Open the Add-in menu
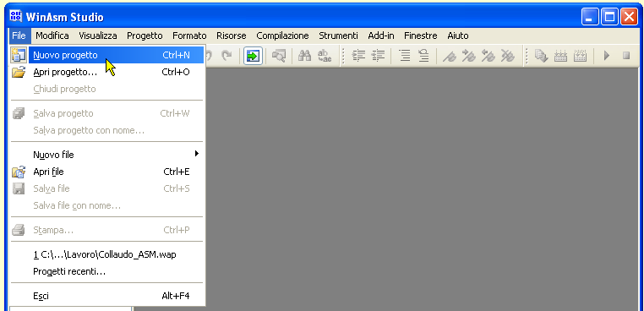Screen dimensions: 644x311 click(380, 35)
